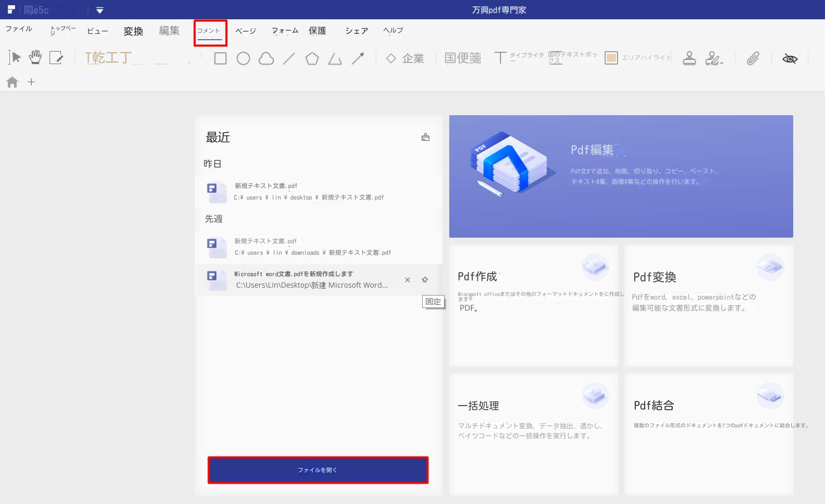Switch to the フォーム tab

point(285,31)
